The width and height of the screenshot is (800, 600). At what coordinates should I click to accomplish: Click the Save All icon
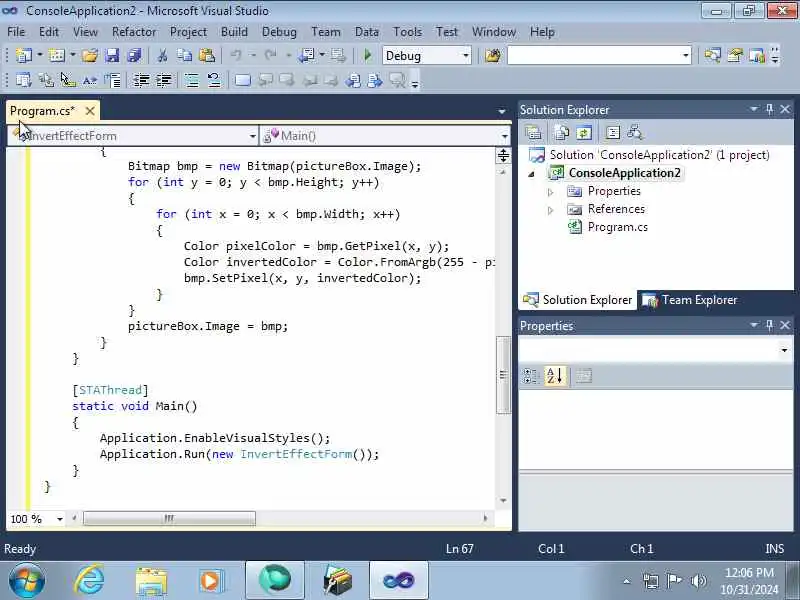pyautogui.click(x=134, y=55)
